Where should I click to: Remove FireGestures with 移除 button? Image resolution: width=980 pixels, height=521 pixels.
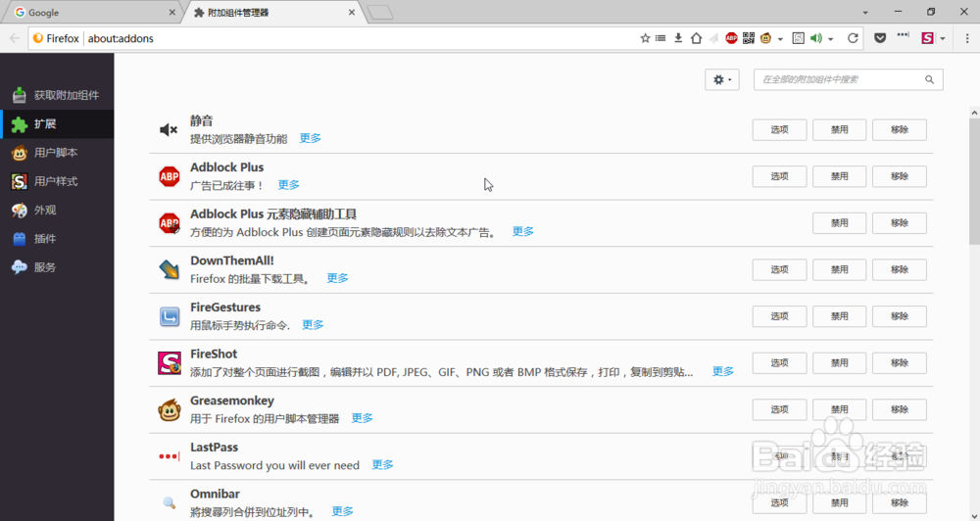coord(900,316)
